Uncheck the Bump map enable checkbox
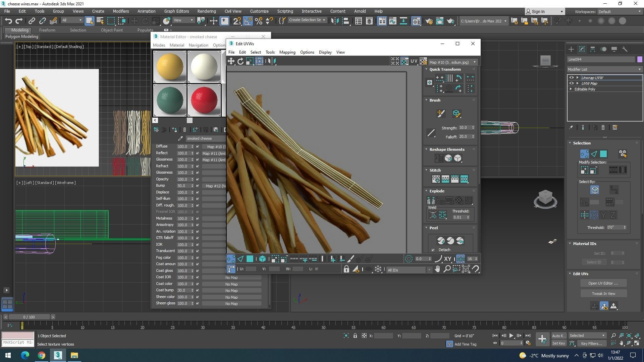 198,186
